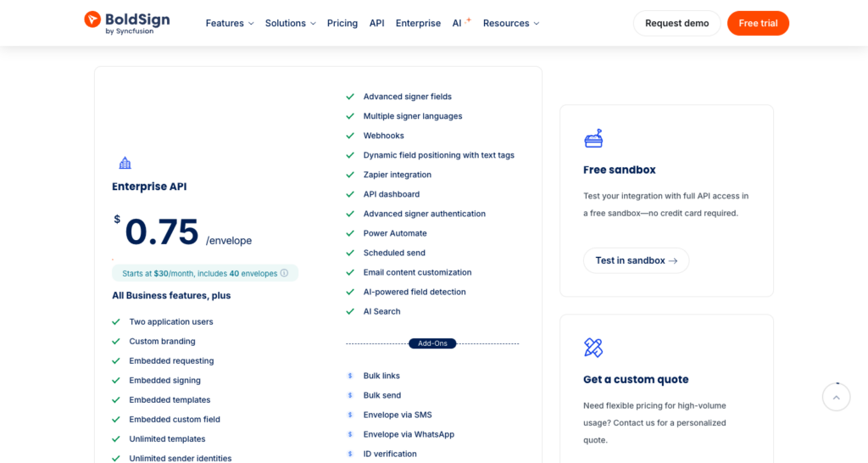
Task: Click dollar icon next to ID verification
Action: click(x=350, y=454)
